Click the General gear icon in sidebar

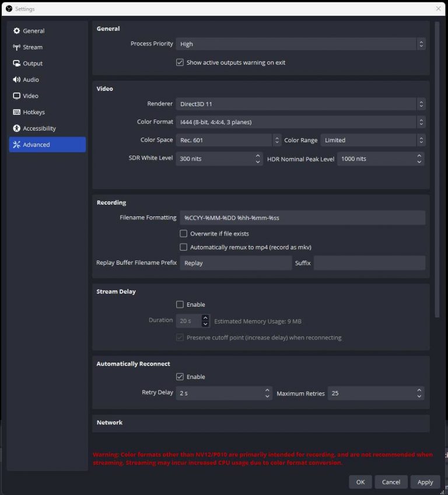click(x=16, y=31)
